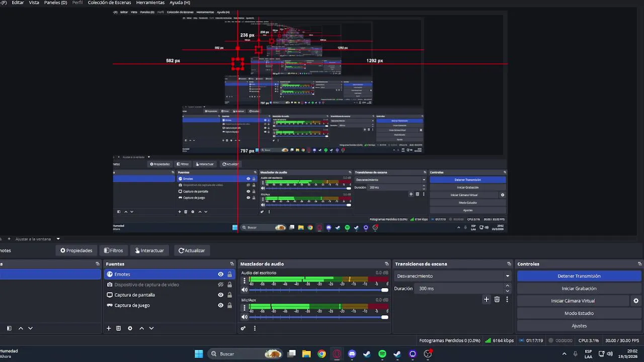The height and width of the screenshot is (362, 644).
Task: Open File Explorer from the taskbar
Action: [306, 354]
